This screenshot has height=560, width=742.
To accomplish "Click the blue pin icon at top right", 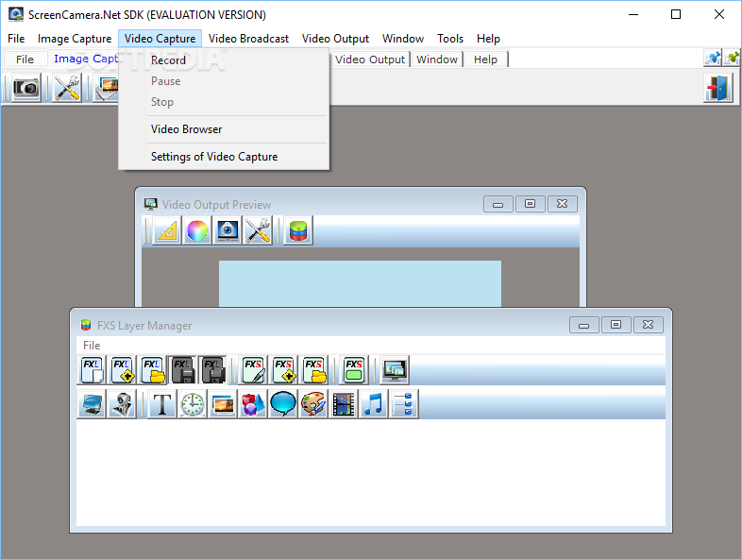I will pyautogui.click(x=713, y=59).
